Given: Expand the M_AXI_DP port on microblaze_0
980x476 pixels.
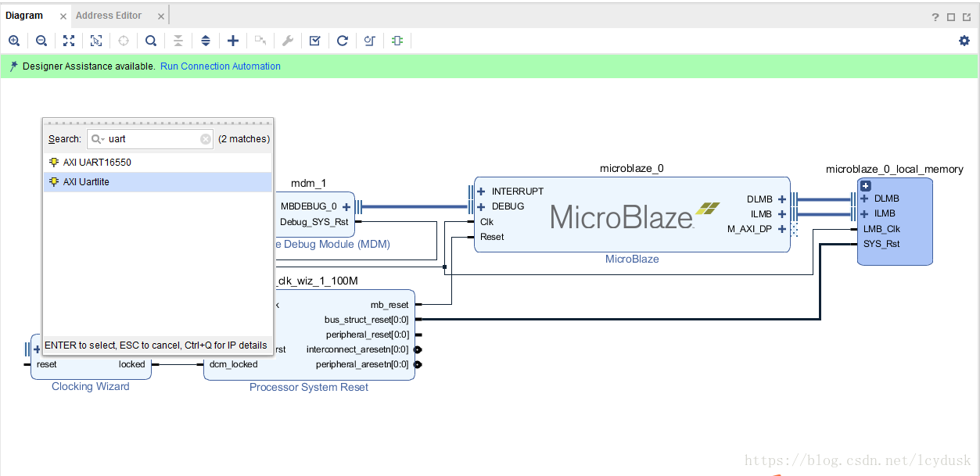Looking at the screenshot, I should tap(782, 229).
